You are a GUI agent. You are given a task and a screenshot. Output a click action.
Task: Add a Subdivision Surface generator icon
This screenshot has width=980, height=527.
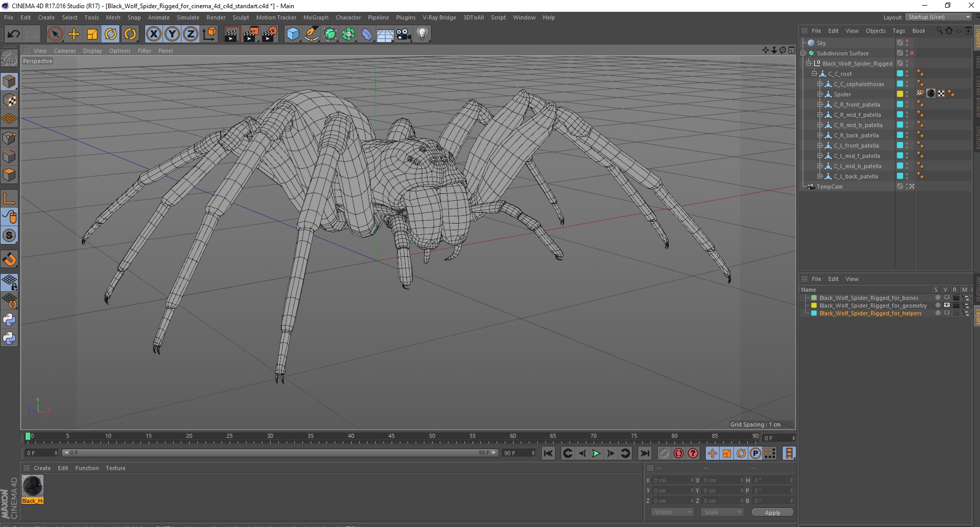(x=330, y=34)
